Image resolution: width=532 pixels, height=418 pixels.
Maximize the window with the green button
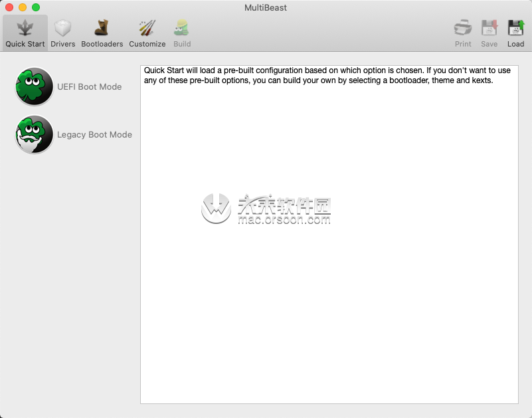(36, 7)
